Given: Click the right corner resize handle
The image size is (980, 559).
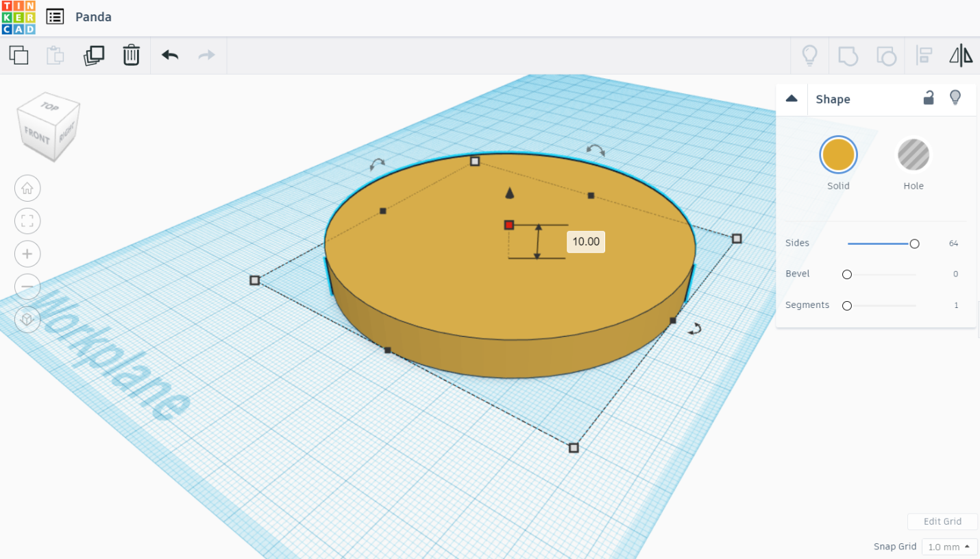Looking at the screenshot, I should (737, 239).
